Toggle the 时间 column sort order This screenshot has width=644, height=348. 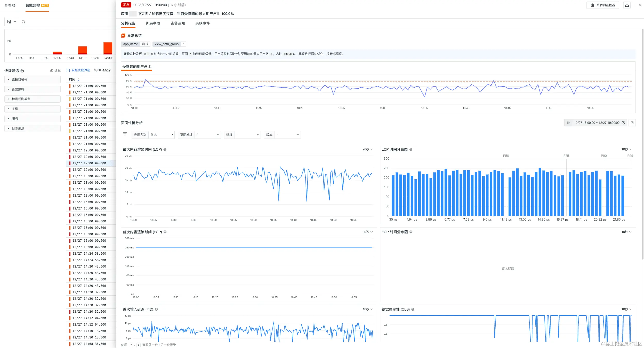(78, 79)
